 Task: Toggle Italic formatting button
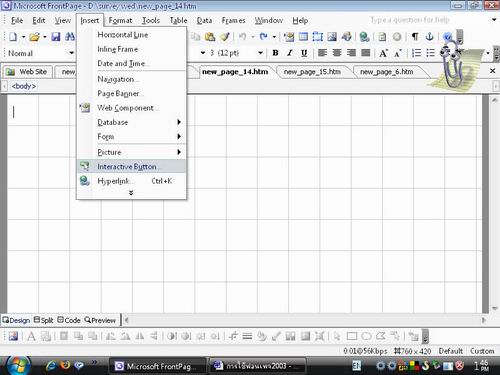point(290,53)
